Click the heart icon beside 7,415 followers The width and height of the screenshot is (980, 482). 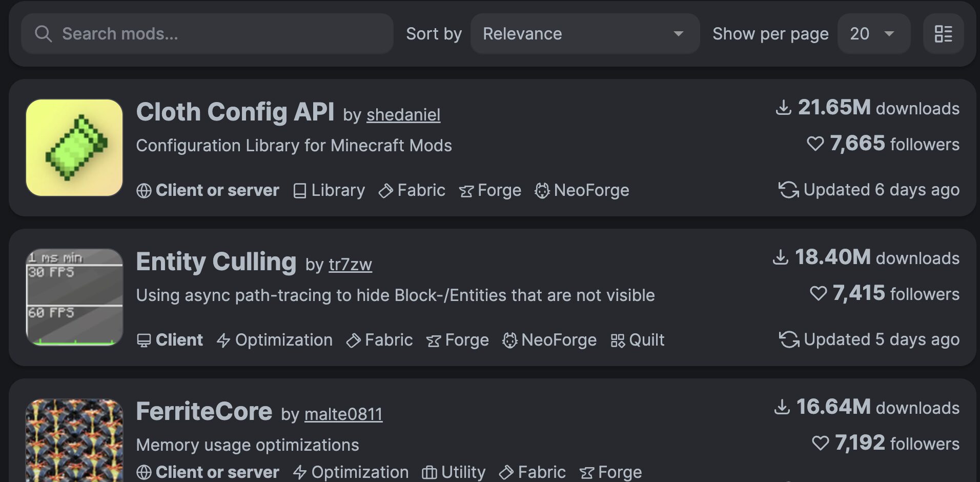[818, 293]
